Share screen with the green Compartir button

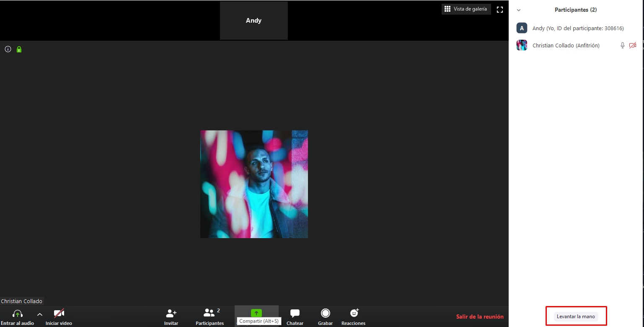[256, 313]
